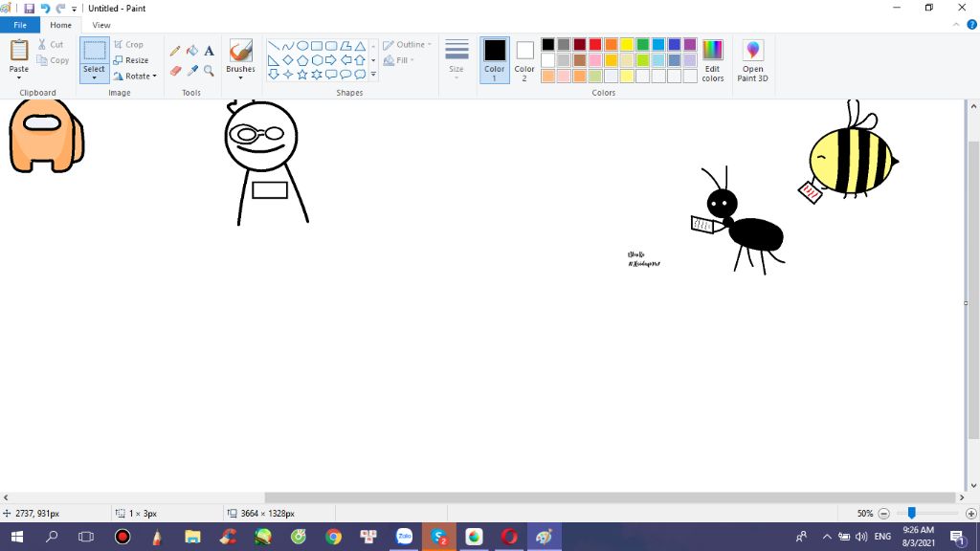This screenshot has width=980, height=551.
Task: Click the Zoom out minus button
Action: 883,514
